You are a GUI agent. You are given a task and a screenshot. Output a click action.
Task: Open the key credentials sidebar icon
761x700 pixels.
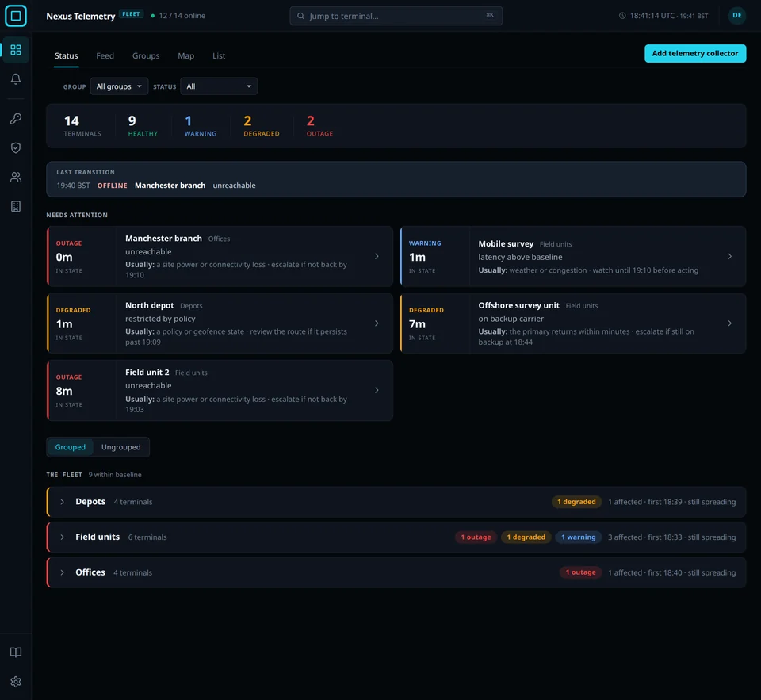(16, 118)
